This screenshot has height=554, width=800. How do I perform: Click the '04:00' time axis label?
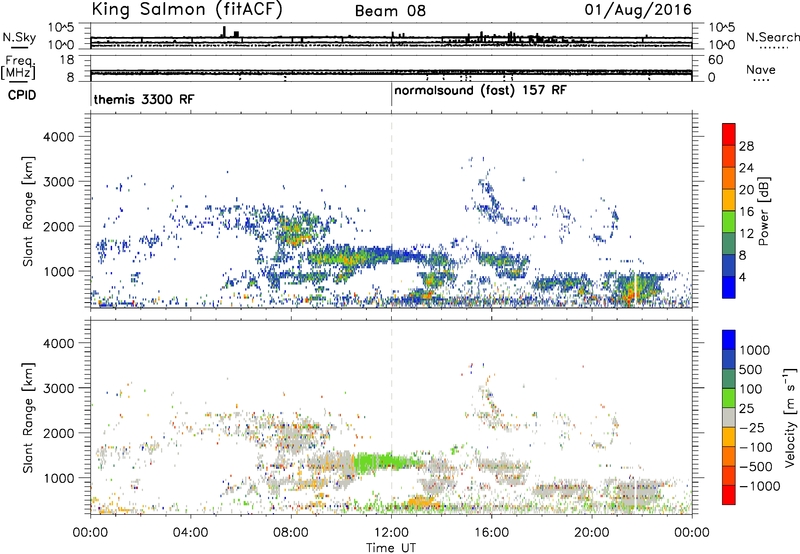[190, 533]
